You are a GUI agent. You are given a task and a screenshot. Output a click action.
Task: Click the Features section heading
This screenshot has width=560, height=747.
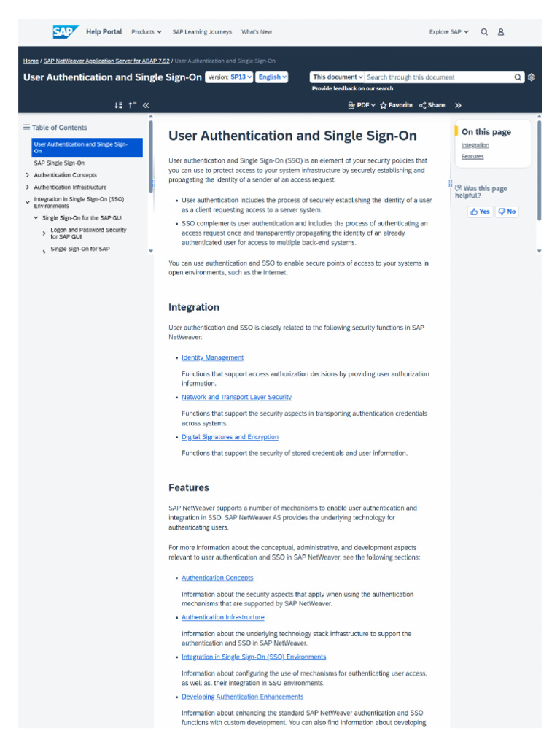point(189,488)
